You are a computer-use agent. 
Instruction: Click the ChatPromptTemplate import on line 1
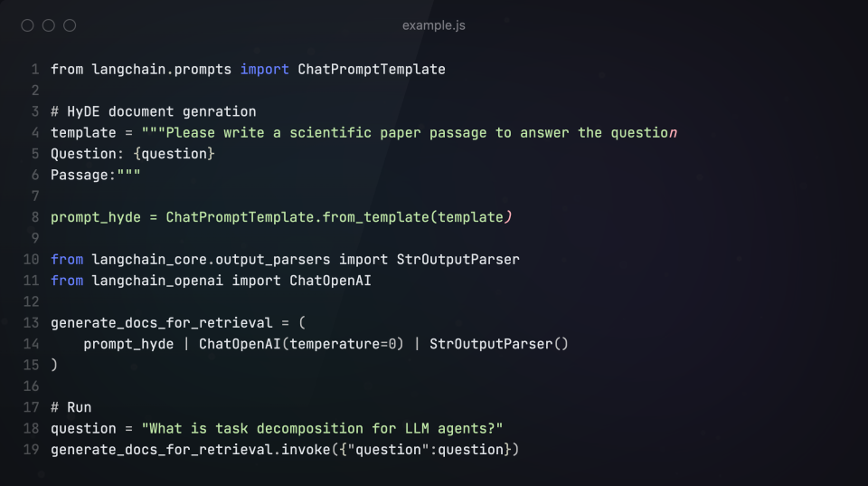pos(371,69)
